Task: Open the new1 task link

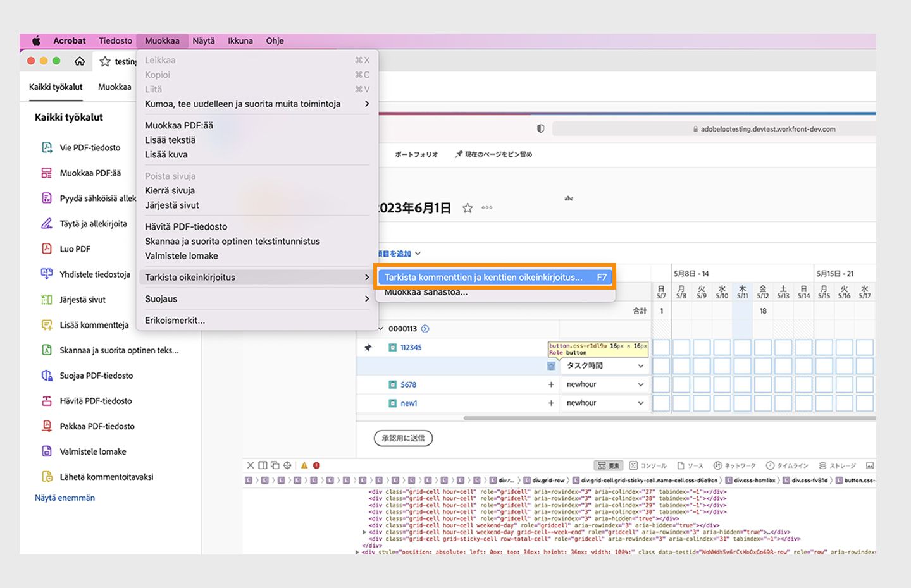Action: point(409,403)
